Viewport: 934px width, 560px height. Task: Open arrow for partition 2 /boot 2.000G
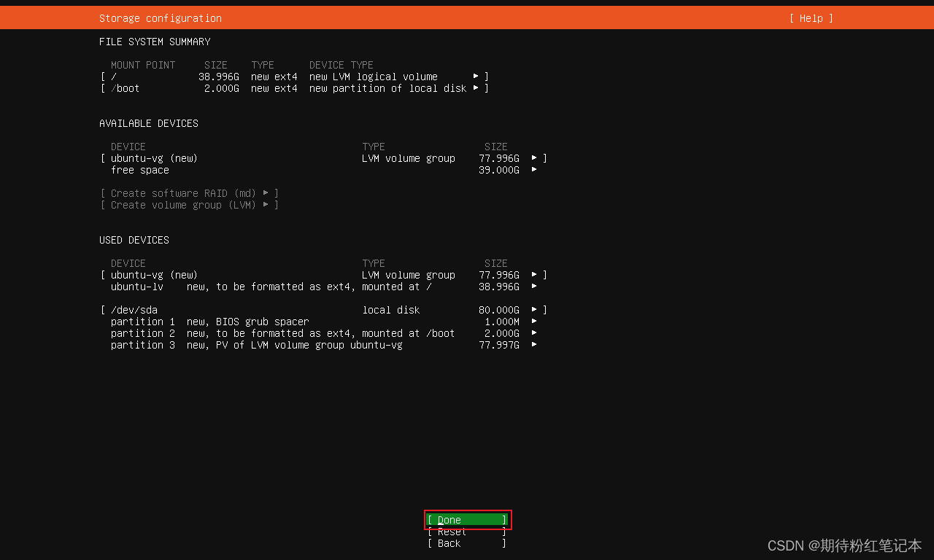534,333
